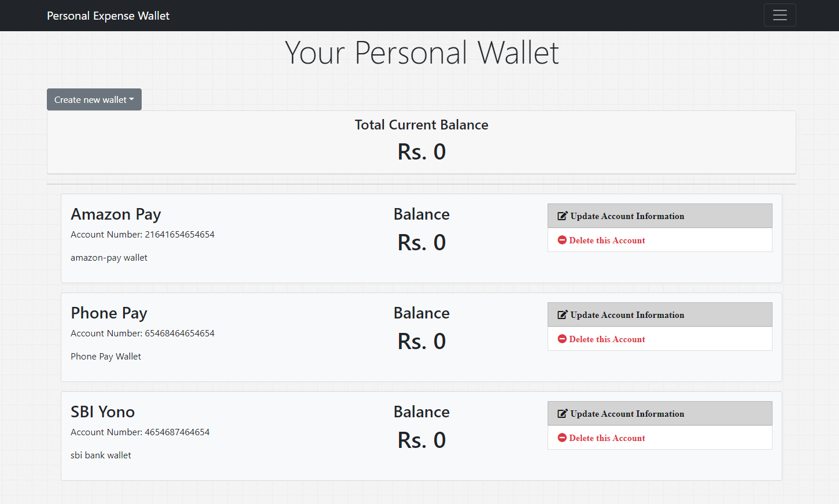The height and width of the screenshot is (504, 839).
Task: Select the Amazon Pay wallet title
Action: 116,214
